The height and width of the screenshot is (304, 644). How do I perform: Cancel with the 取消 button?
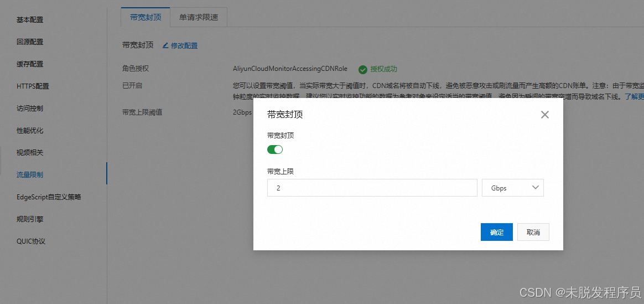click(x=533, y=232)
